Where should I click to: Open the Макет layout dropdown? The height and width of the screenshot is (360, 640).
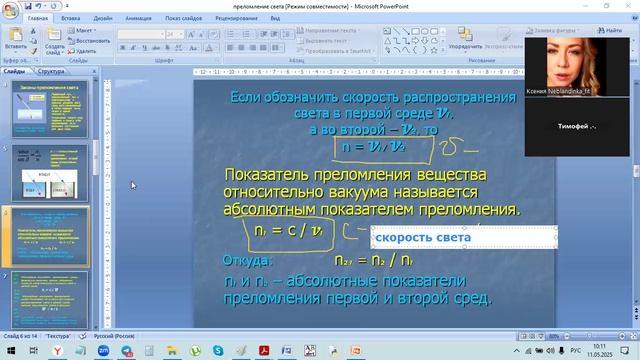82,31
